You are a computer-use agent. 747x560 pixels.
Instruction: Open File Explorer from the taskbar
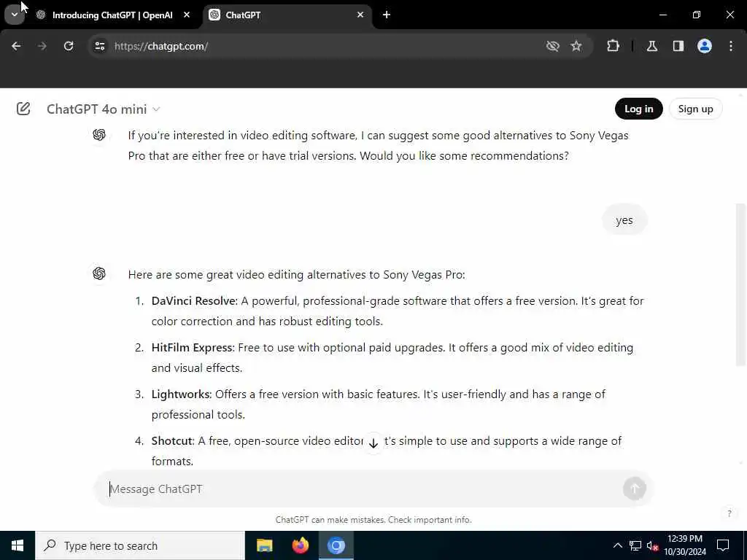click(x=264, y=545)
